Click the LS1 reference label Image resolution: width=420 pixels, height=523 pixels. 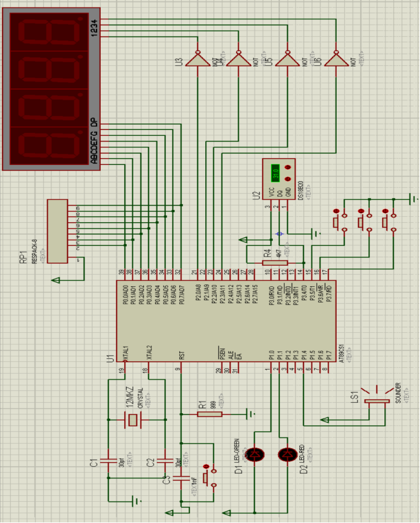pyautogui.click(x=355, y=397)
